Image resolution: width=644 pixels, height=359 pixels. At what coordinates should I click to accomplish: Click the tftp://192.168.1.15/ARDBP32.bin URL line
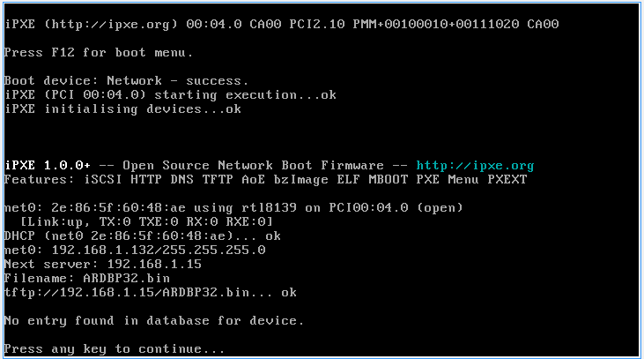(150, 293)
